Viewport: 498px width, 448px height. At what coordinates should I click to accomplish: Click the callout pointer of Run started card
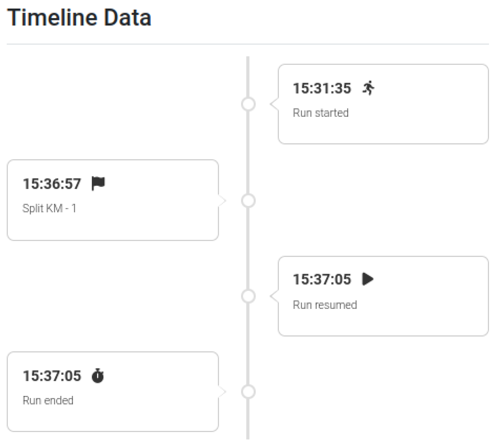point(274,104)
